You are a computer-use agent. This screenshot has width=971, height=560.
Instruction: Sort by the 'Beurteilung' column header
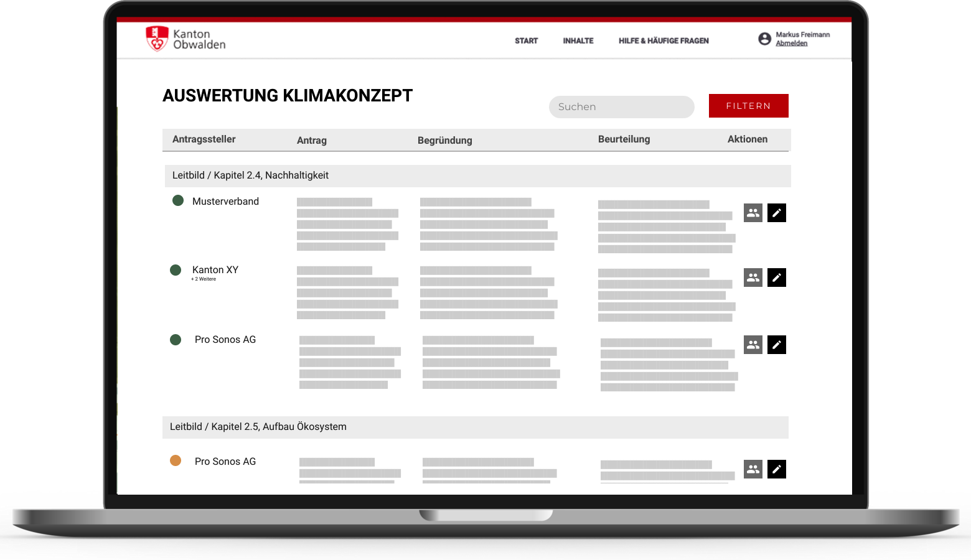point(624,139)
